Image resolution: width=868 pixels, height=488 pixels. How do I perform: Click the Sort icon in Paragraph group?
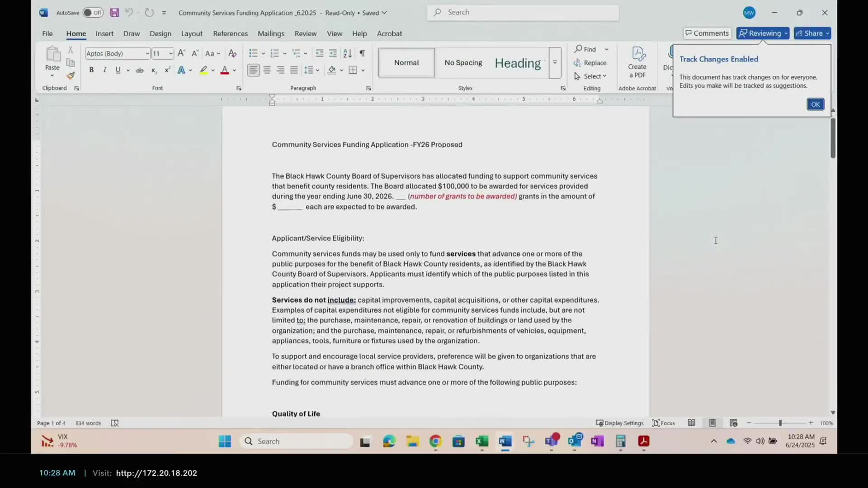(x=347, y=53)
